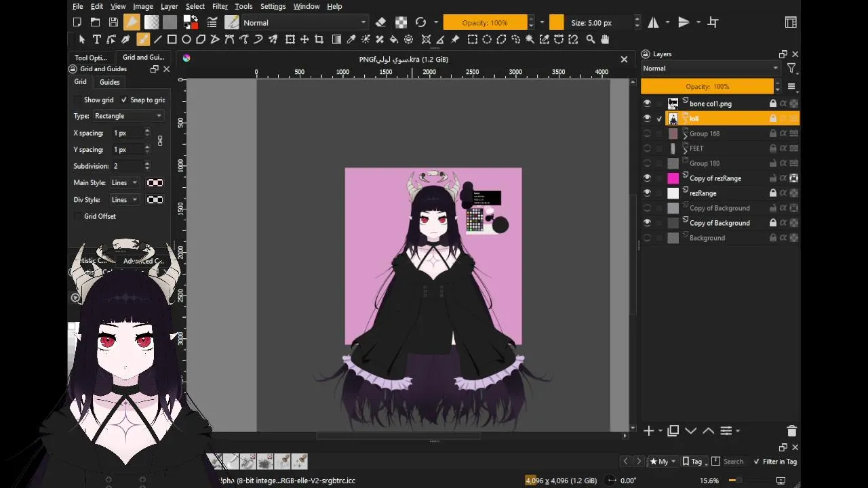
Task: Hide the loli group layer
Action: tap(647, 119)
